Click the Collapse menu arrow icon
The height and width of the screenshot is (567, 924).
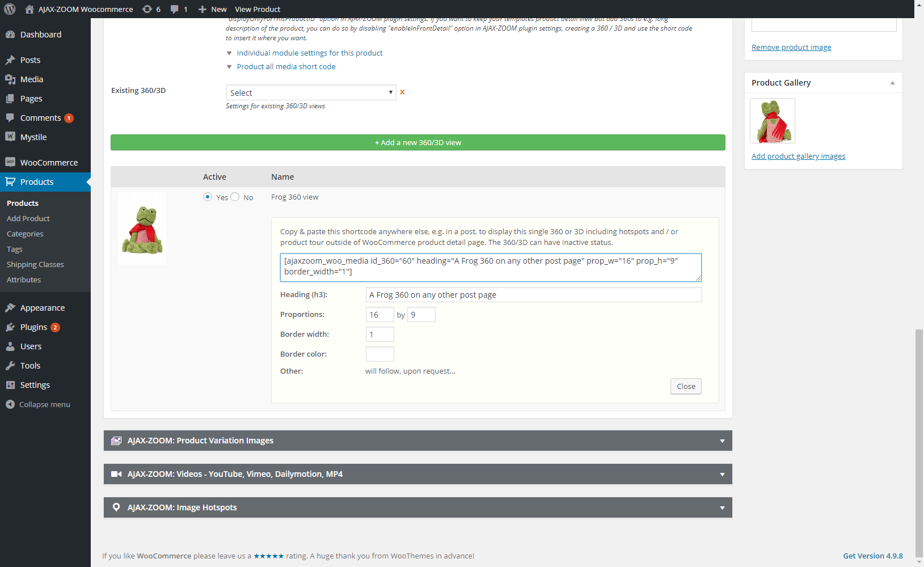(x=10, y=404)
